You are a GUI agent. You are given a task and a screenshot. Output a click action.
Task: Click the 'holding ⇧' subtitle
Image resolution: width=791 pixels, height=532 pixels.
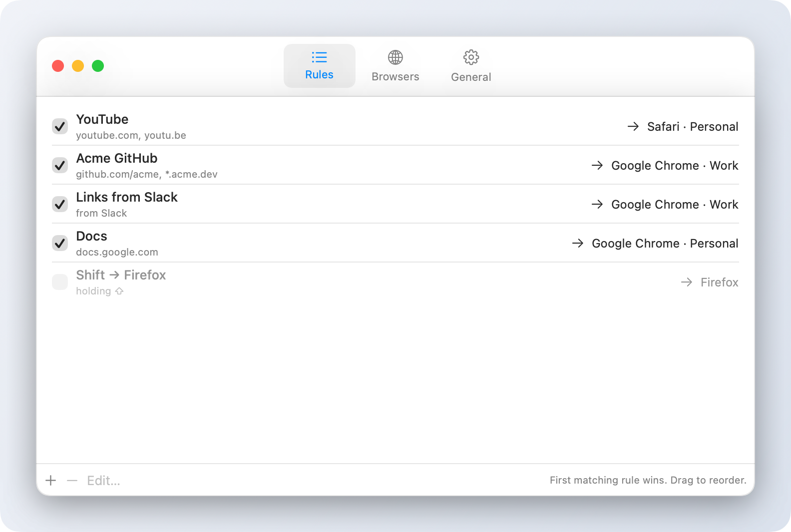(100, 291)
